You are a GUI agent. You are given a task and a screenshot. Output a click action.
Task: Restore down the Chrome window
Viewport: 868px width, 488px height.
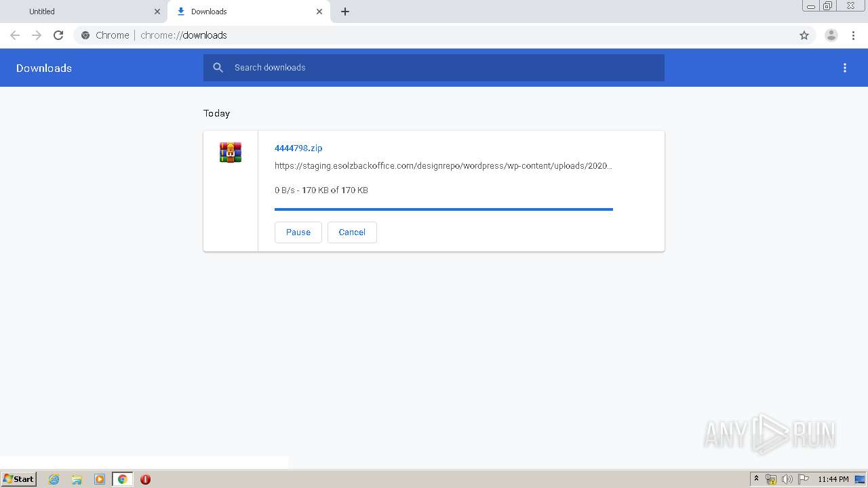click(x=828, y=6)
